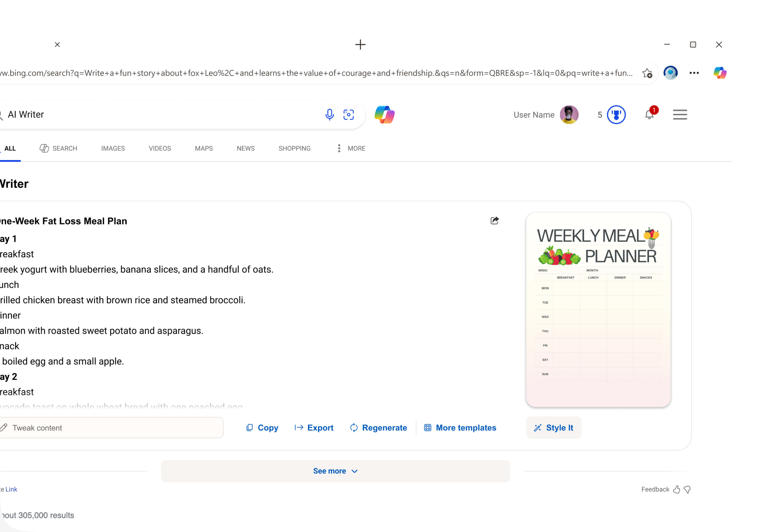Click the salmon with sweet potato line
Viewport: 769px width, 532px height.
(102, 331)
